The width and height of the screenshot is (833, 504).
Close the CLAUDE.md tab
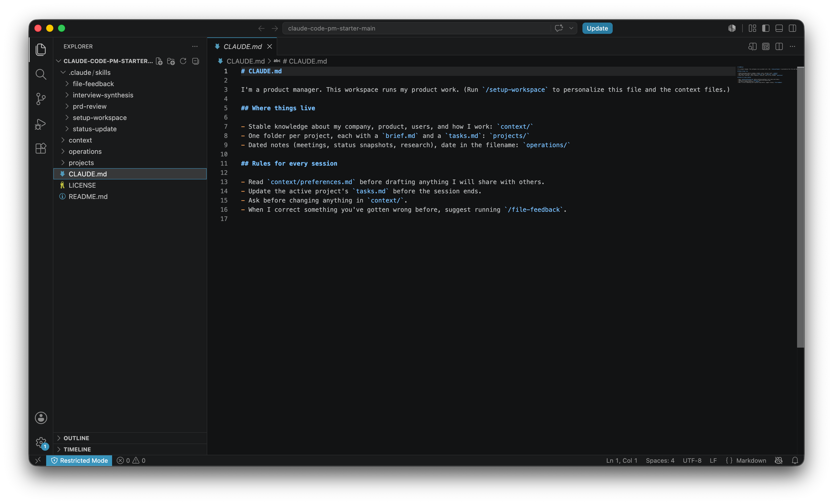click(x=270, y=47)
